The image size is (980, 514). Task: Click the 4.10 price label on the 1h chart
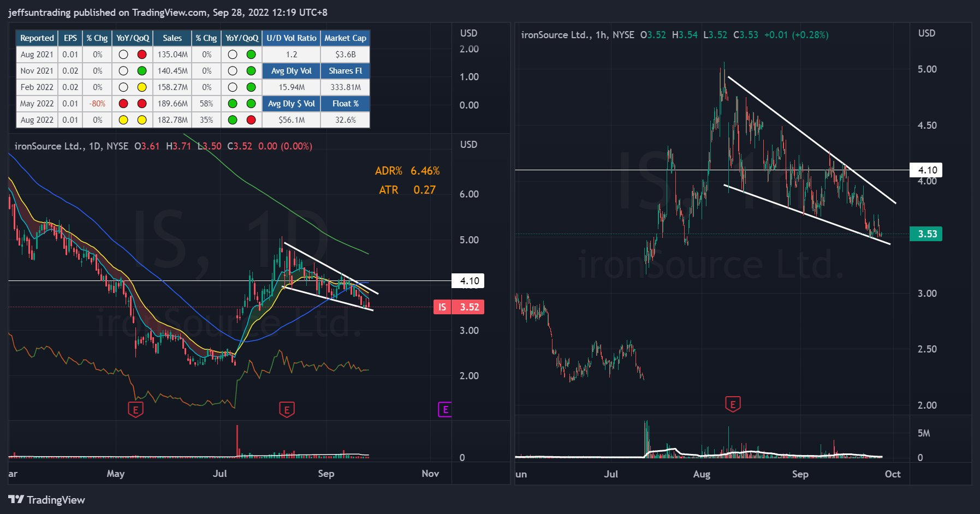[x=926, y=170]
